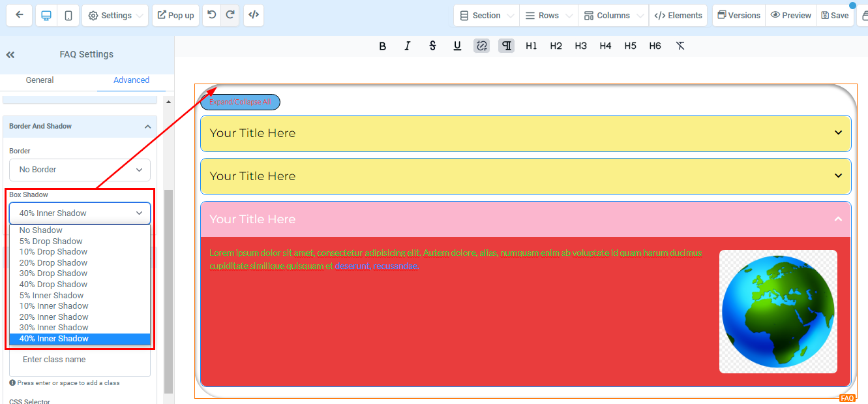
Task: Clear text formatting icon
Action: click(x=680, y=46)
